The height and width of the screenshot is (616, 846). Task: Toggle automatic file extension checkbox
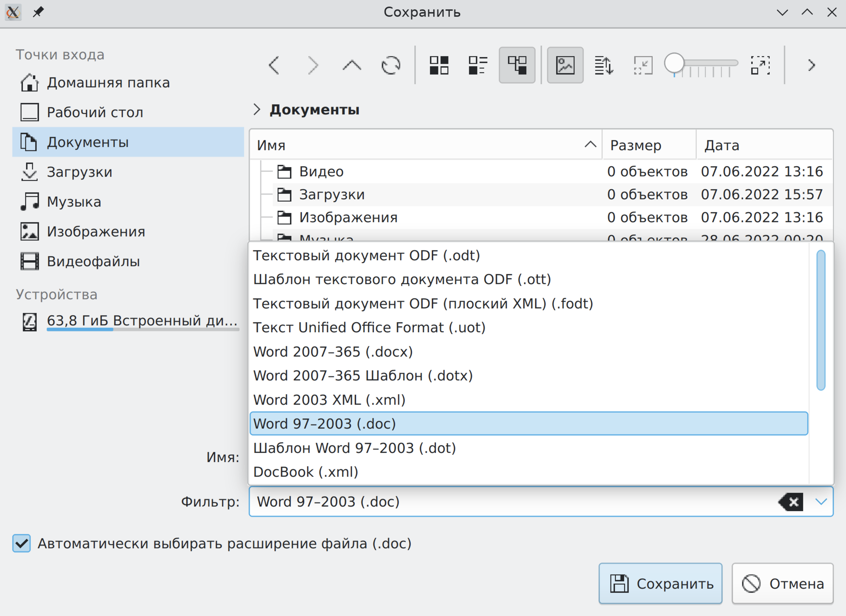[x=21, y=544]
